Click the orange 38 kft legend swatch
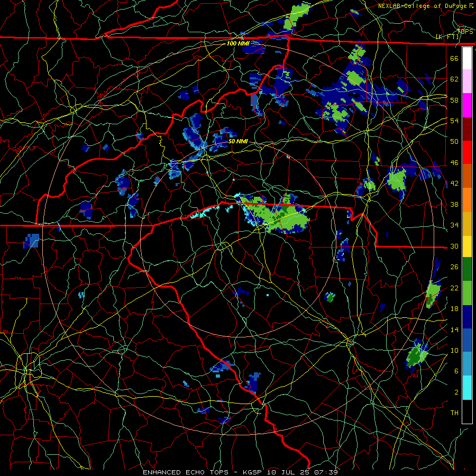The width and height of the screenshot is (476, 476). point(467,200)
